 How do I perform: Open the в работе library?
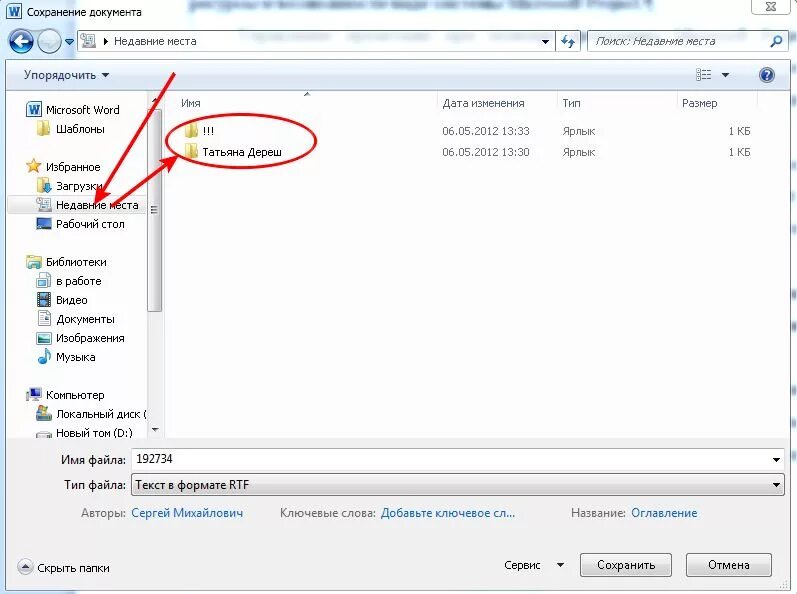(79, 281)
